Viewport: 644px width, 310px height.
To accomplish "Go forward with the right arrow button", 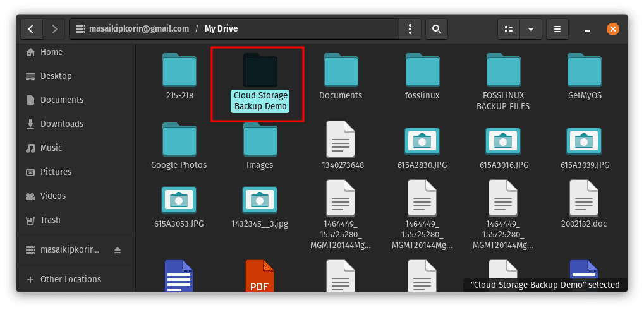I will click(x=54, y=29).
